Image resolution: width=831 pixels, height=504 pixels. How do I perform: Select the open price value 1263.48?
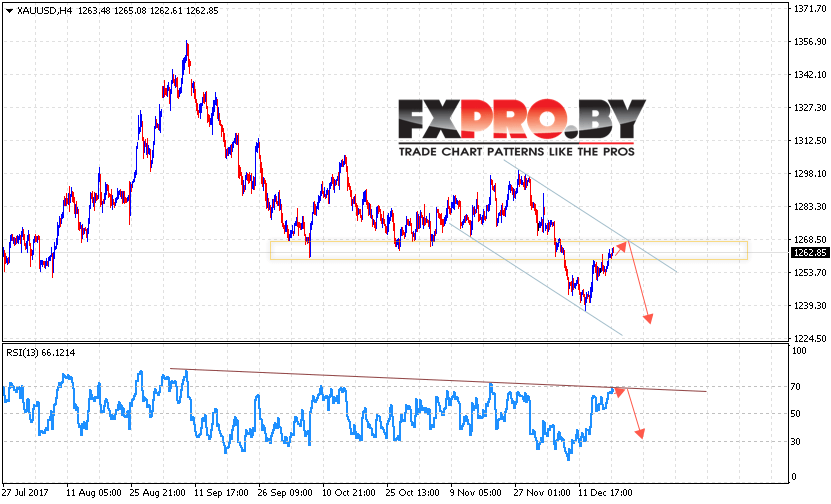tap(94, 11)
